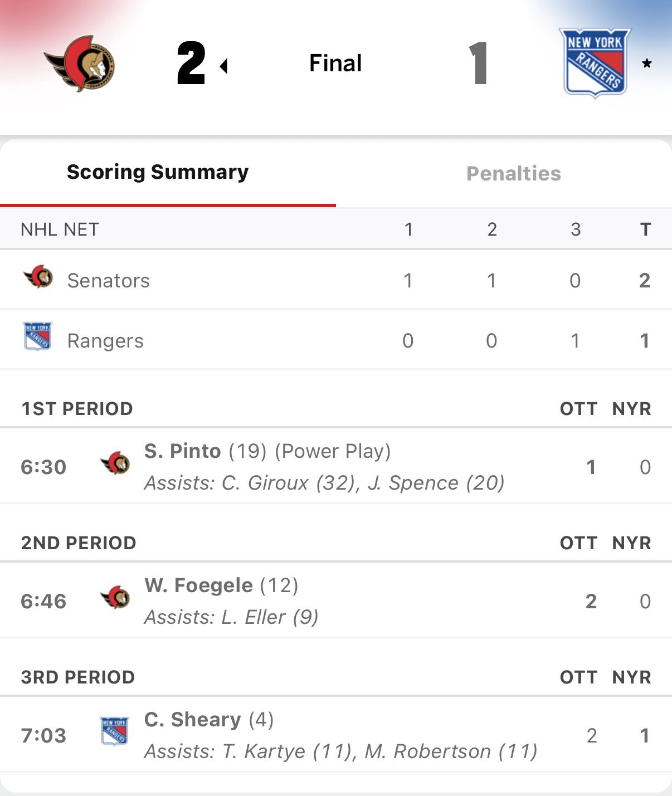Click Senators logo in the linescore row

click(38, 277)
